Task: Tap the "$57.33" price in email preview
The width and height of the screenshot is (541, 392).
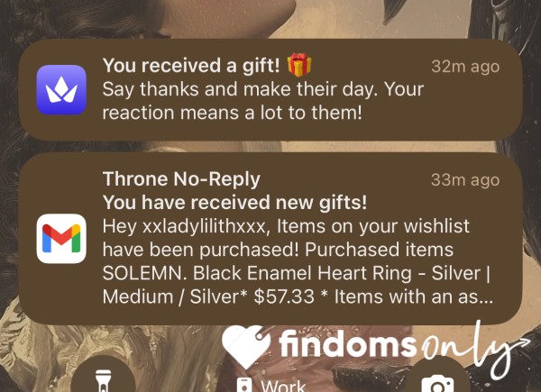Action: [284, 296]
